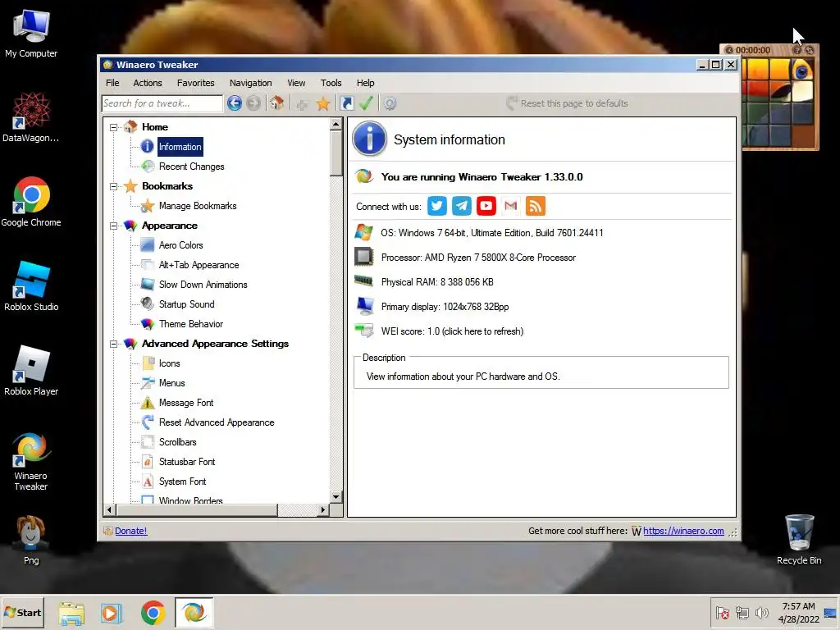Open the Favorites menu

click(x=195, y=83)
